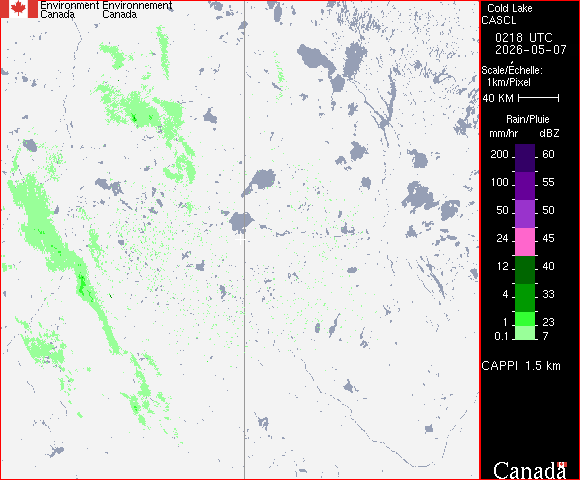
Task: Click the white radar center crosshair marker
Action: [x=240, y=240]
